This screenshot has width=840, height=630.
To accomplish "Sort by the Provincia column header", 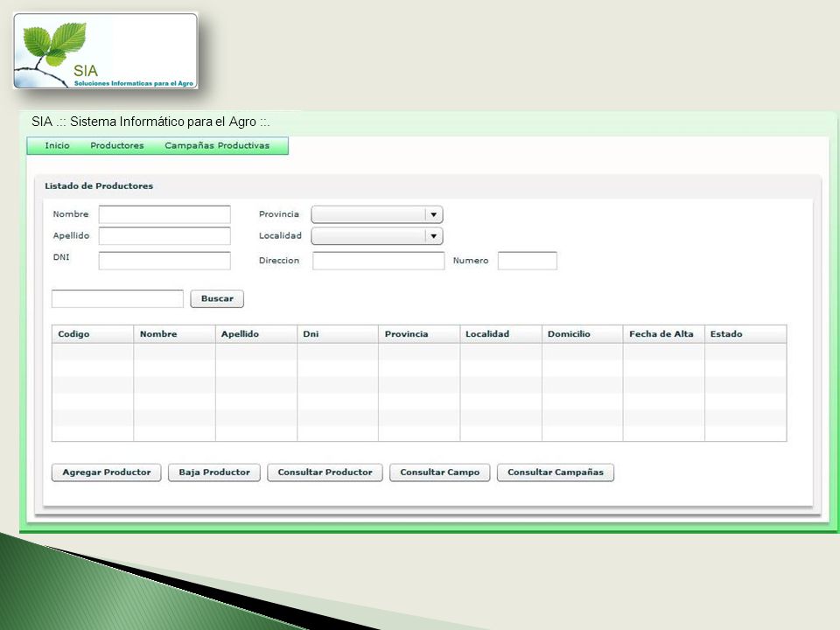I will tap(419, 334).
